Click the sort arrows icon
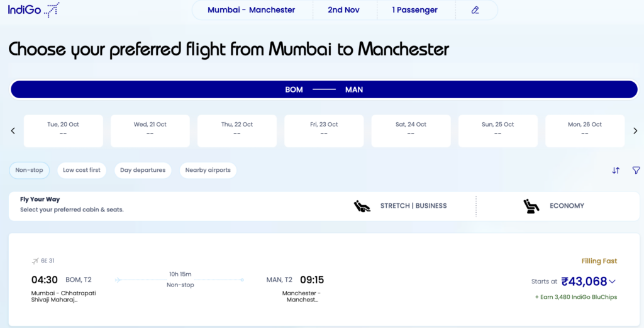644x328 pixels. [x=616, y=170]
